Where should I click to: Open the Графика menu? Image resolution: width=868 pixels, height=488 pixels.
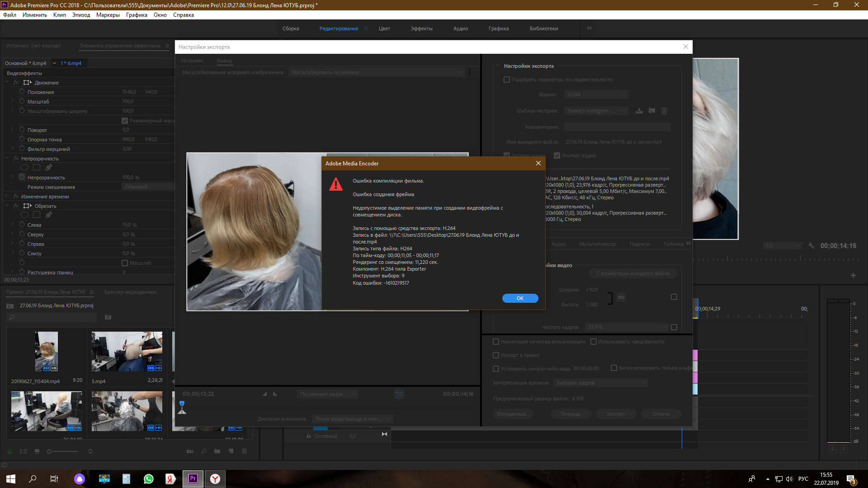(137, 15)
